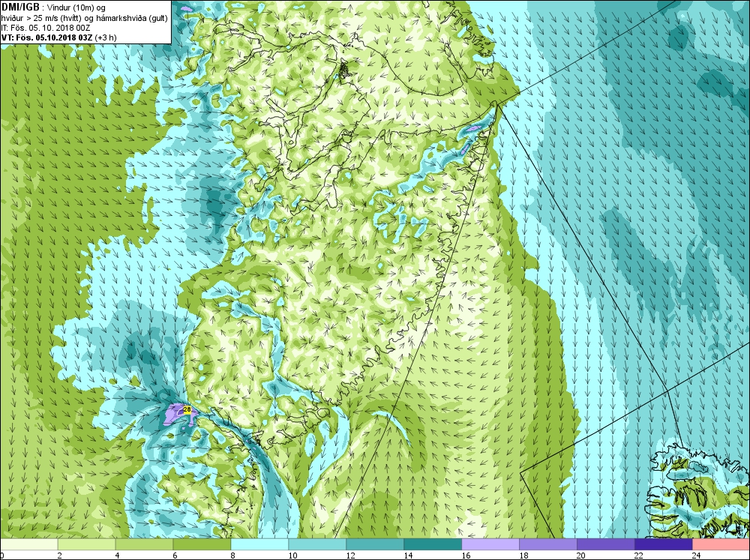Viewport: 750px width, 560px height.
Task: Select the 12-14 m/s teal swatch
Action: pos(375,545)
